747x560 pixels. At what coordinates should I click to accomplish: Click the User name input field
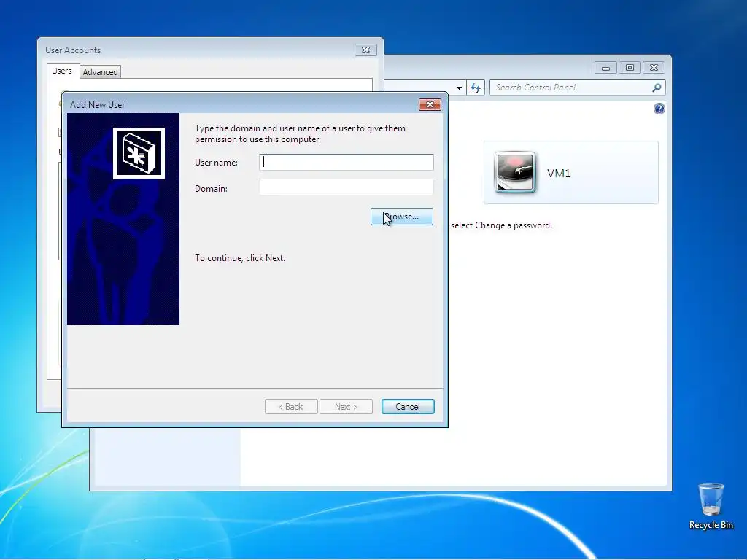(347, 163)
